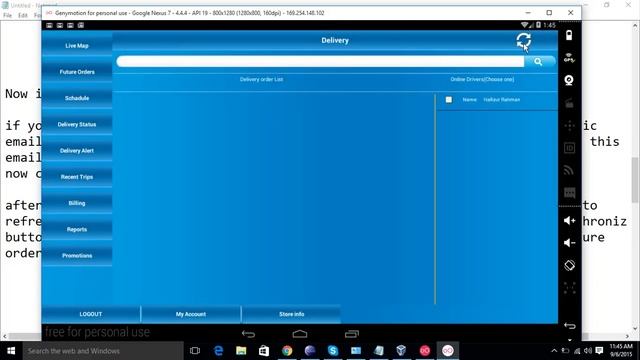
Task: Open the Delivery Alert page
Action: pos(77,151)
